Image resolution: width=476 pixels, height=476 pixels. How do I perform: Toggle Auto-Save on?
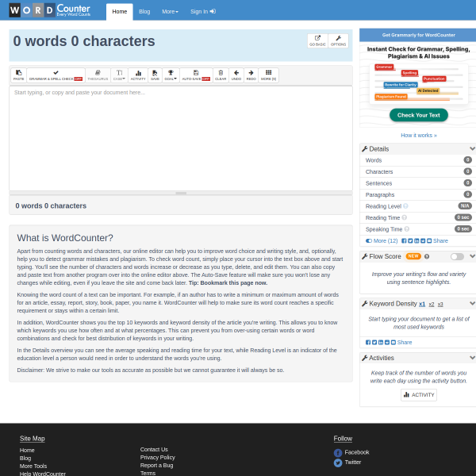point(196,75)
